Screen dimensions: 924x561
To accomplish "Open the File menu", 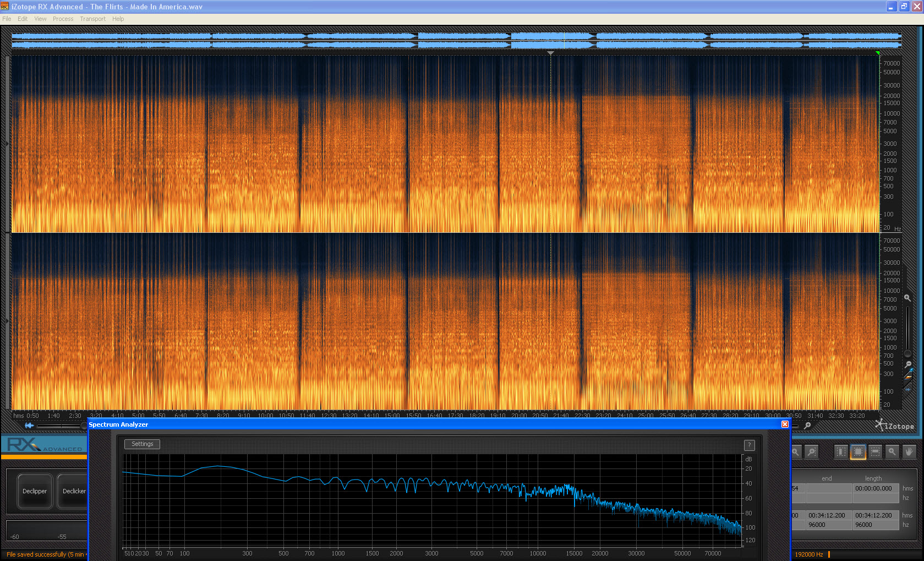I will click(x=7, y=19).
